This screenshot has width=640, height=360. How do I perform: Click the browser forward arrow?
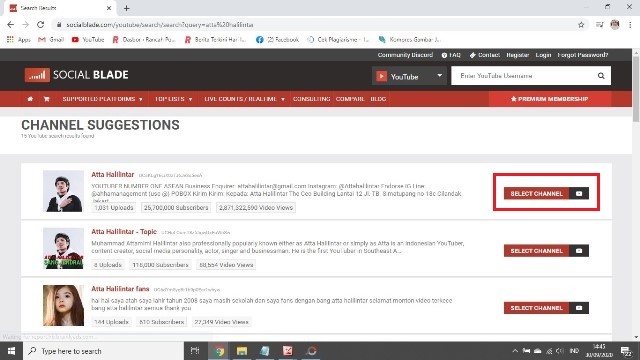pyautogui.click(x=25, y=24)
